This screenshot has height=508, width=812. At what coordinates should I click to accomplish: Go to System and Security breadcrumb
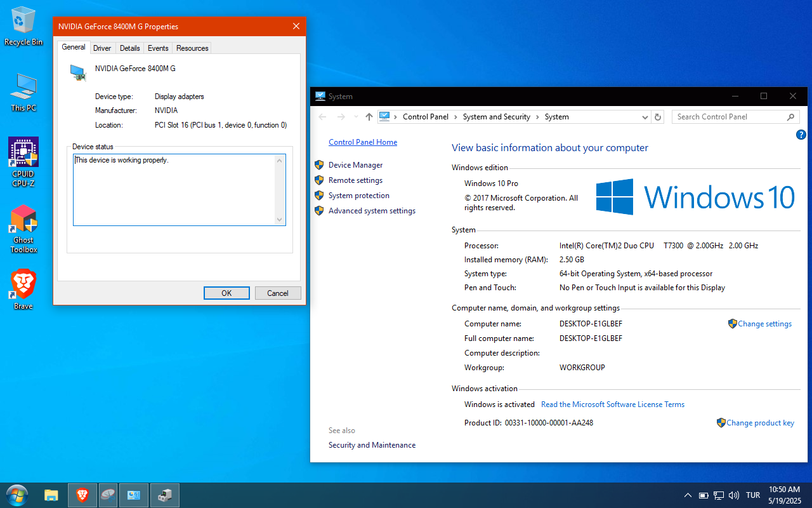click(497, 117)
